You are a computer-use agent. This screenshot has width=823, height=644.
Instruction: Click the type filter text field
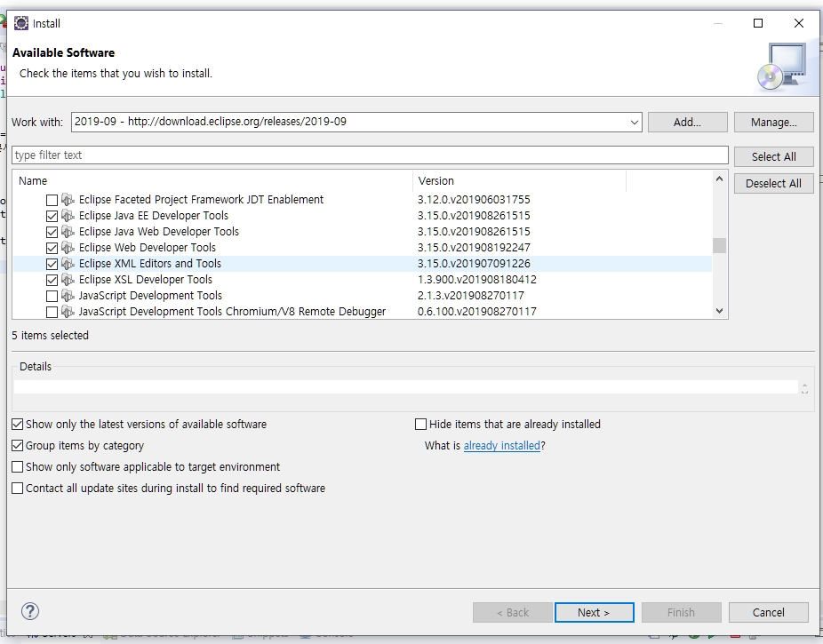[370, 155]
